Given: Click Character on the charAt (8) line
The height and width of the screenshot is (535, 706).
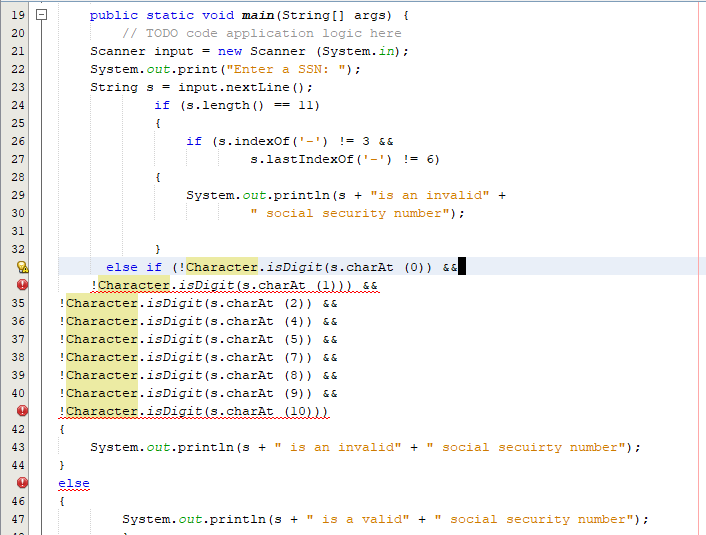Looking at the screenshot, I should (x=102, y=376).
